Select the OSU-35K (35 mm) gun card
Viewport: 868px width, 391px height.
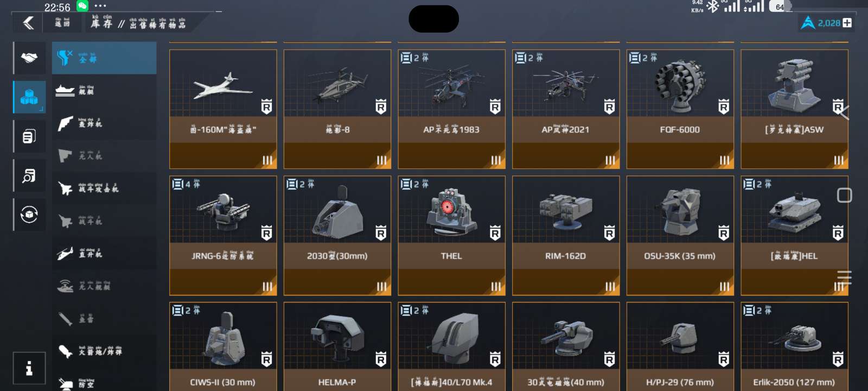click(x=680, y=236)
